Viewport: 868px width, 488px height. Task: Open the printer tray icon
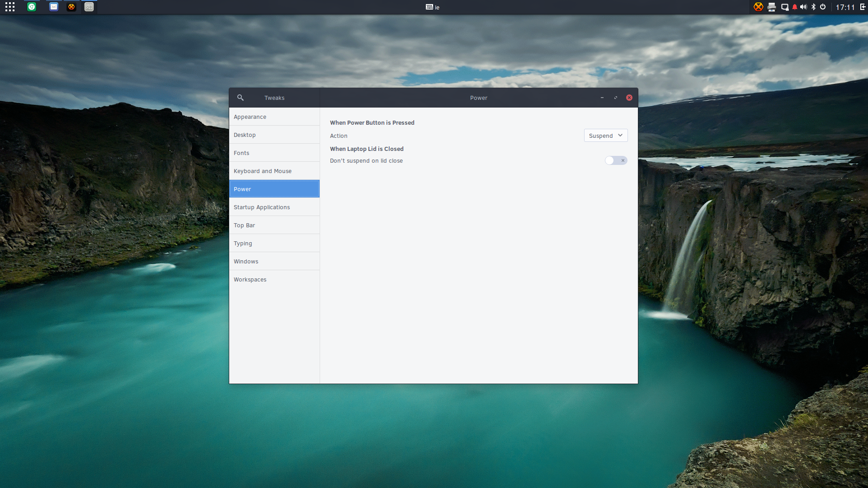[772, 7]
